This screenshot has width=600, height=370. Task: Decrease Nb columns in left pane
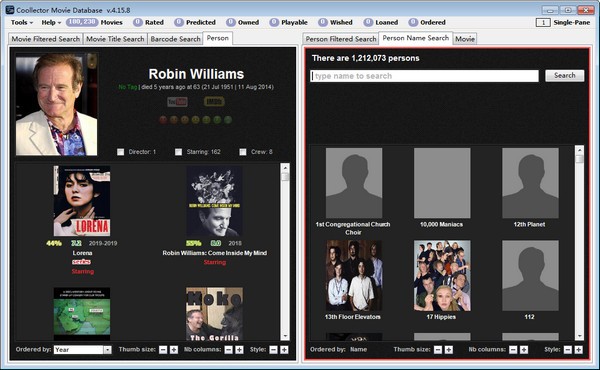click(228, 350)
